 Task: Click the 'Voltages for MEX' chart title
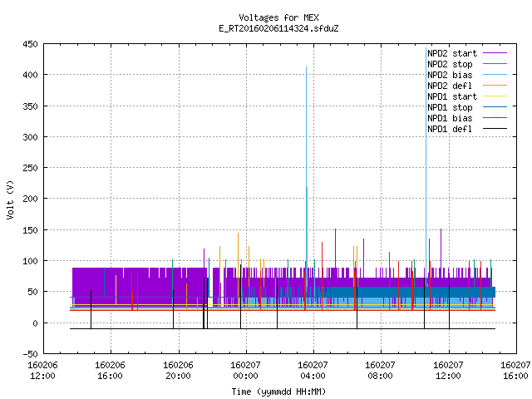coord(278,17)
